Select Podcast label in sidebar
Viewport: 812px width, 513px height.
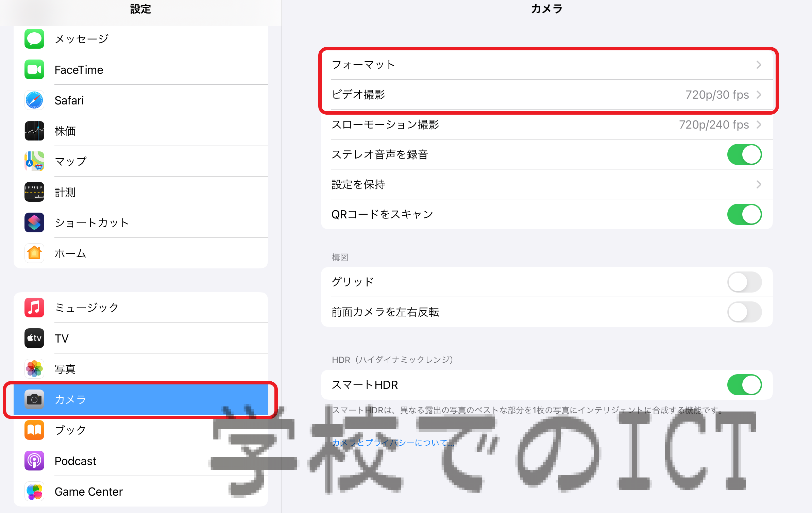click(x=75, y=461)
